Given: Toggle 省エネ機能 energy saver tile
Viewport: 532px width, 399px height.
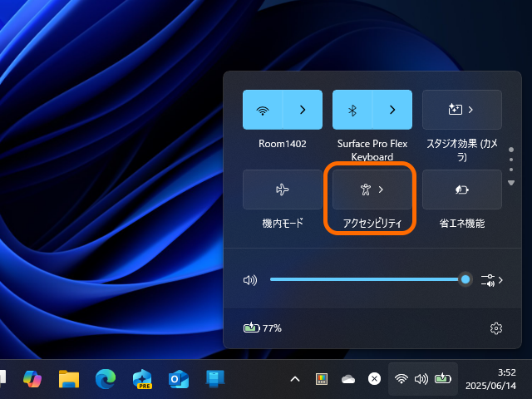Looking at the screenshot, I should point(462,190).
